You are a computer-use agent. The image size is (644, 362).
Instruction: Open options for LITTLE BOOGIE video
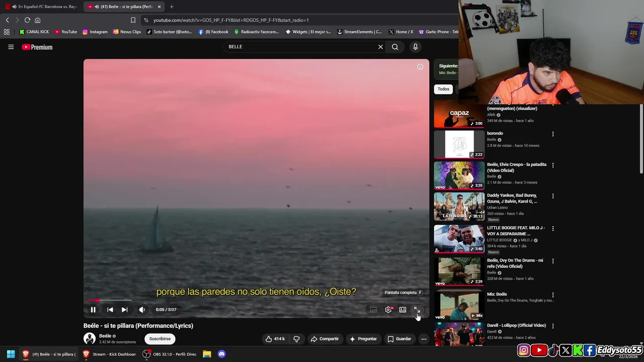tap(553, 229)
